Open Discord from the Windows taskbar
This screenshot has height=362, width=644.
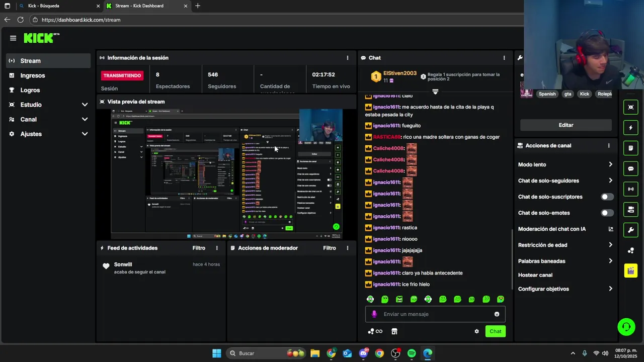pos(363,353)
